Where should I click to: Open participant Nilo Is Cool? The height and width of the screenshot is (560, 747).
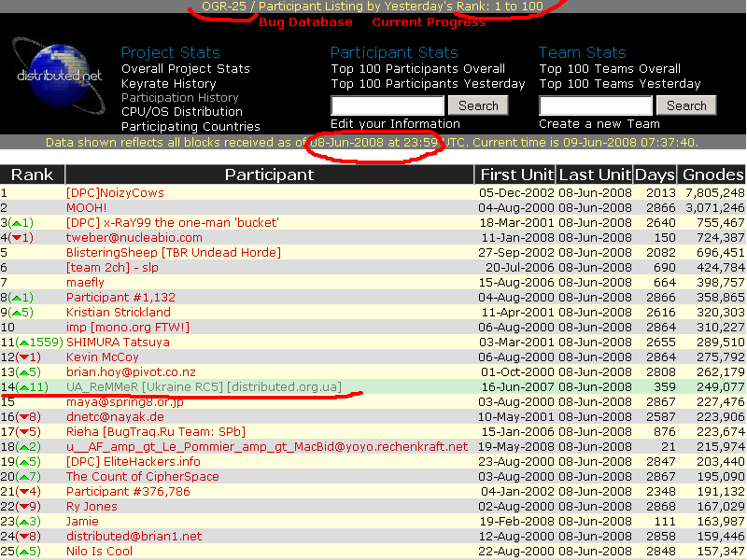click(x=99, y=552)
